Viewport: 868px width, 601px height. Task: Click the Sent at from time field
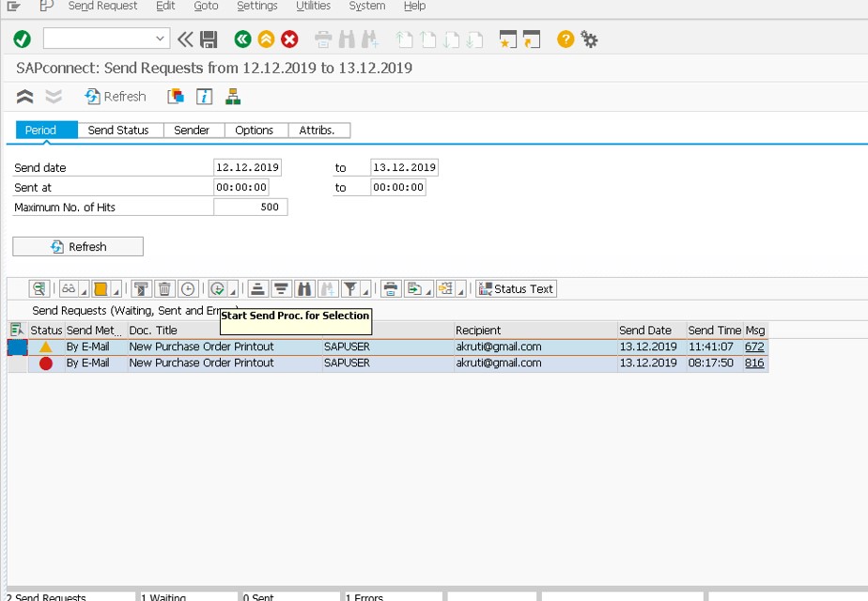[x=241, y=188]
